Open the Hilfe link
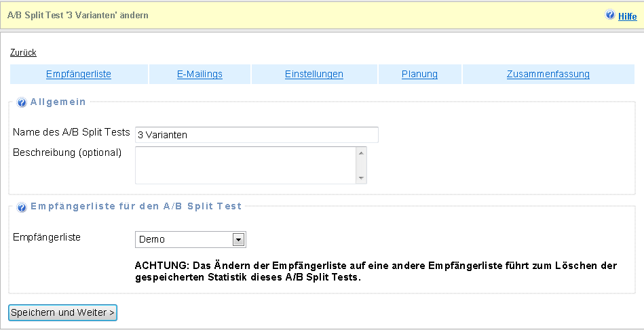Viewport: 644px width, 330px height. point(627,16)
